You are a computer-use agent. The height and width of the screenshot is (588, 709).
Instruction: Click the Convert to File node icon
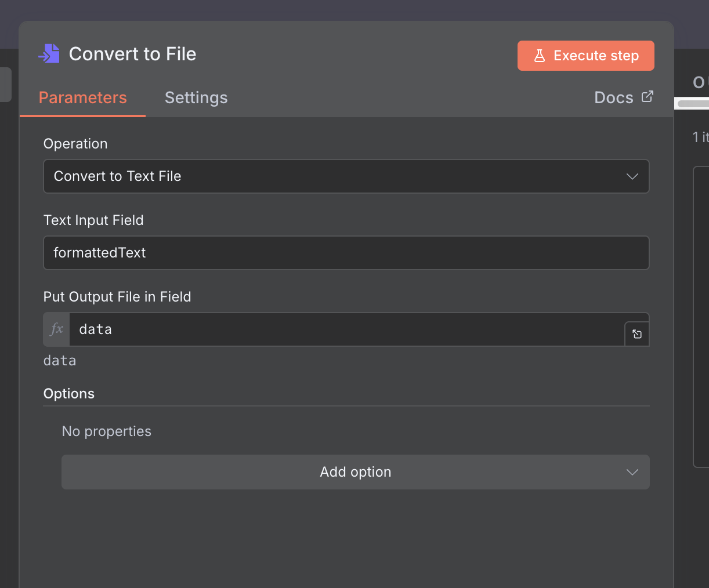49,54
